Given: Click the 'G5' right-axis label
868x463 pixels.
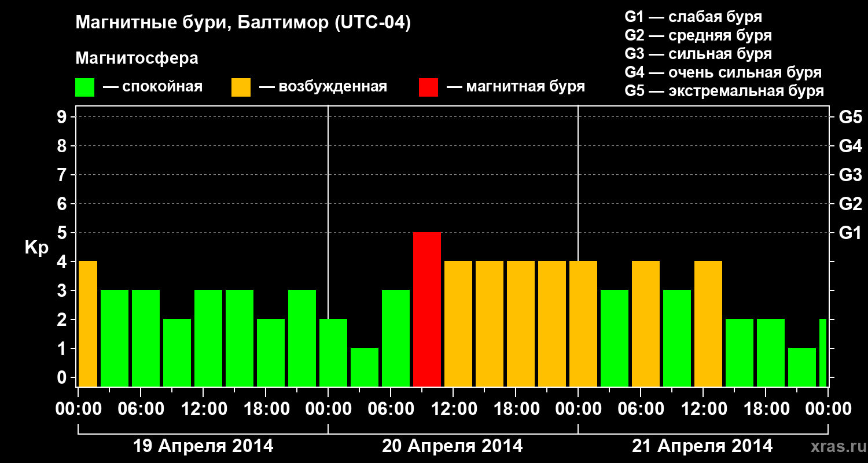Looking at the screenshot, I should pyautogui.click(x=850, y=117).
